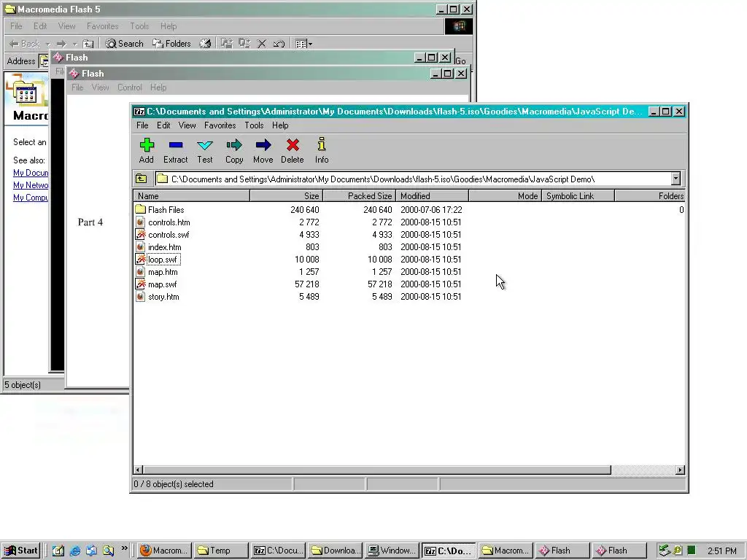Click the Mode column header

pos(505,195)
